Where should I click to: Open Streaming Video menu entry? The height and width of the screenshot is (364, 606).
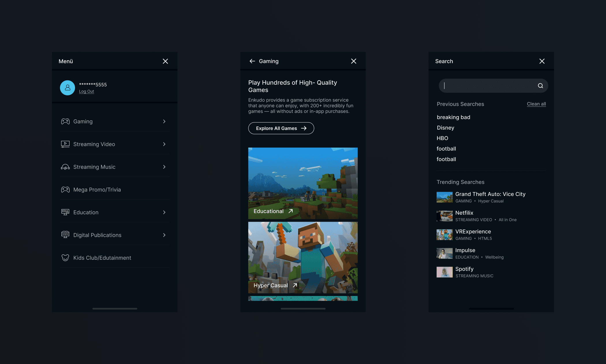(x=94, y=144)
